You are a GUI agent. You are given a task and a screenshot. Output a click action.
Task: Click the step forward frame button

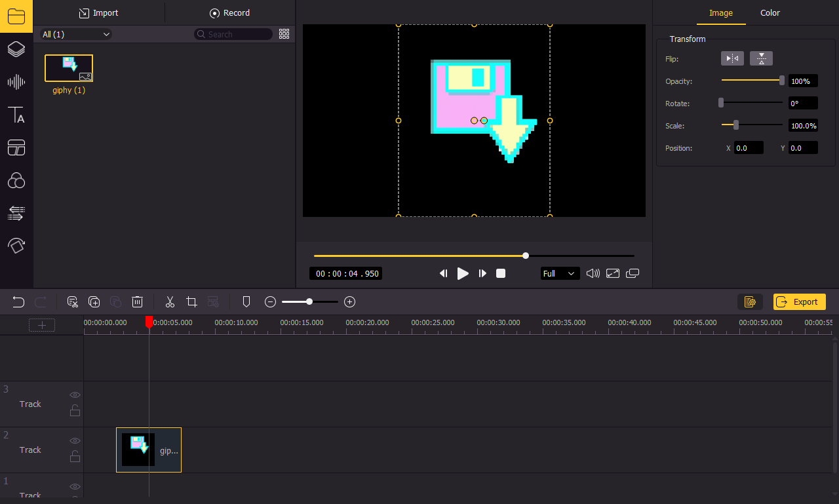click(482, 273)
